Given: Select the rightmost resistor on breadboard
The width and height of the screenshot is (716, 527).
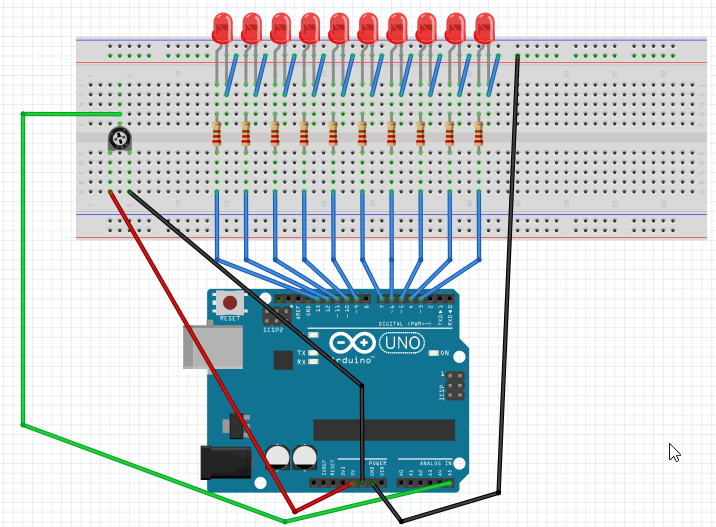Looking at the screenshot, I should pos(478,133).
